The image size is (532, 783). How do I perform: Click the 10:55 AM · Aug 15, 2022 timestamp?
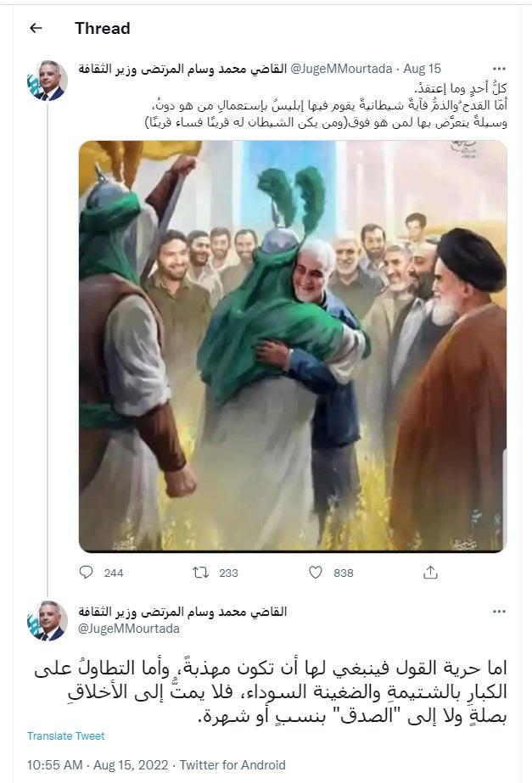pyautogui.click(x=98, y=765)
